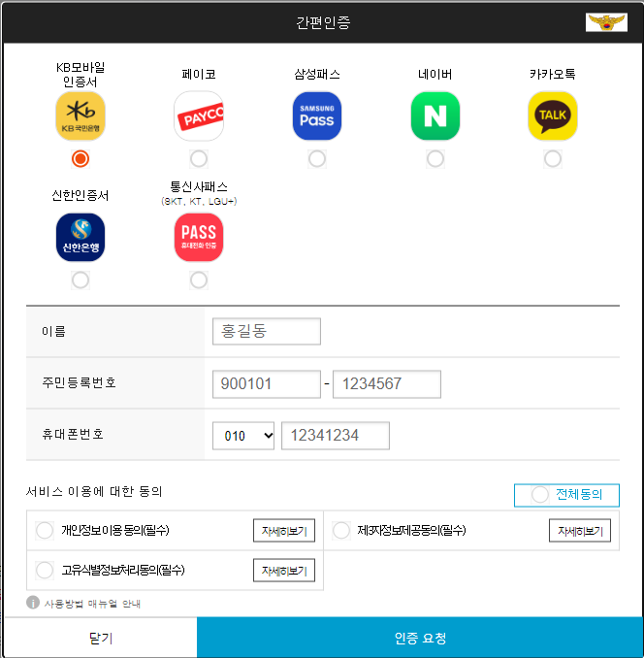
Task: Click the 휴대폰번호 row label
Action: tap(73, 434)
